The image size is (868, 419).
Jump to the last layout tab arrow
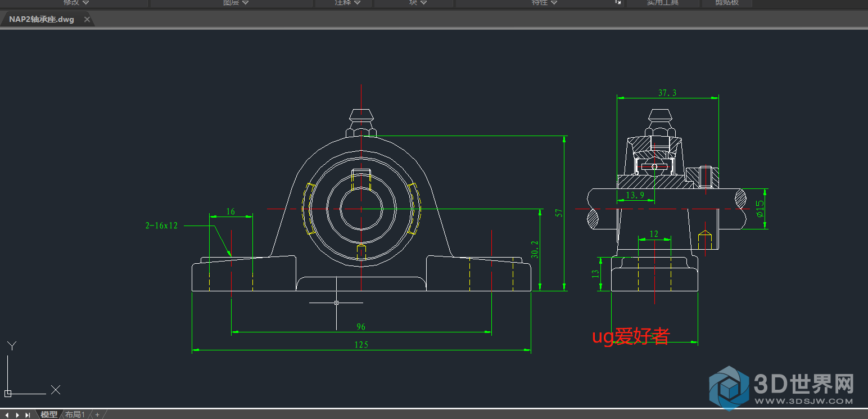28,415
